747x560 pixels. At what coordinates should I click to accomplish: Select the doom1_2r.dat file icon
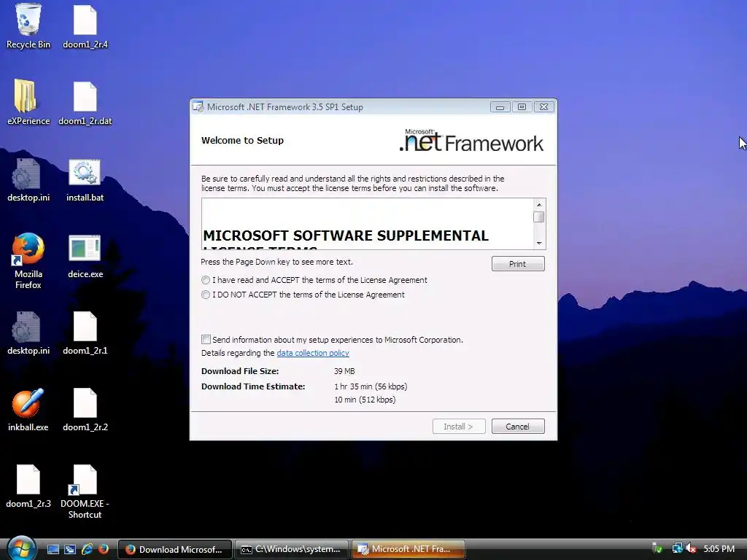pyautogui.click(x=85, y=102)
